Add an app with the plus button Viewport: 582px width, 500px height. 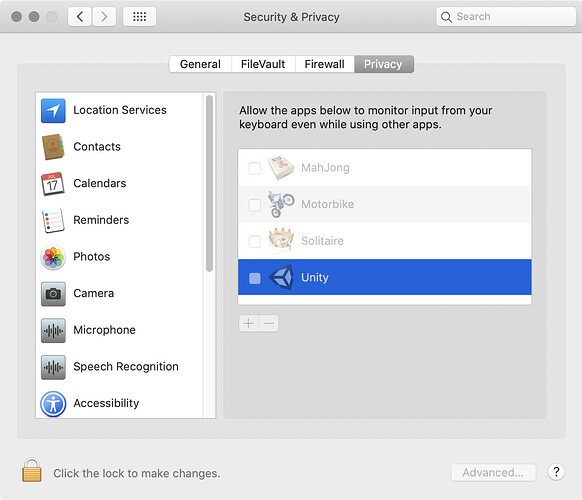249,323
